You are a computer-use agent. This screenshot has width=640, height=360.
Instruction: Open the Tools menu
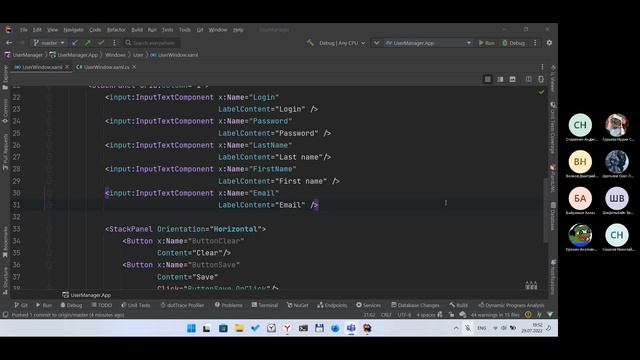pos(184,30)
